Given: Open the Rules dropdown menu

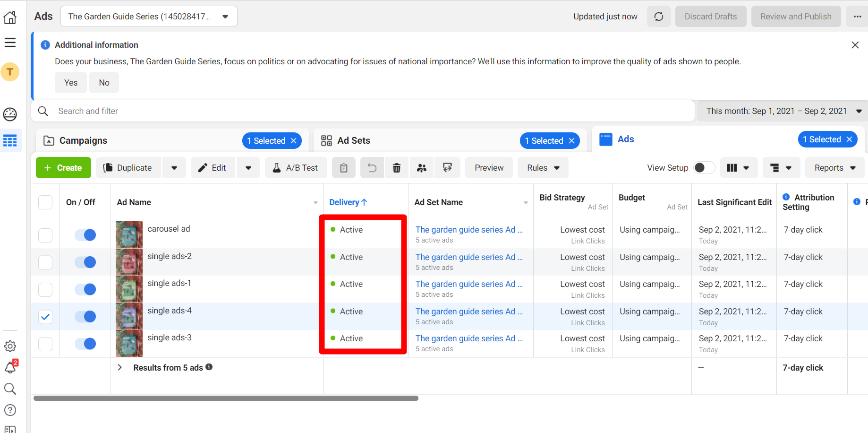Looking at the screenshot, I should click(x=543, y=168).
